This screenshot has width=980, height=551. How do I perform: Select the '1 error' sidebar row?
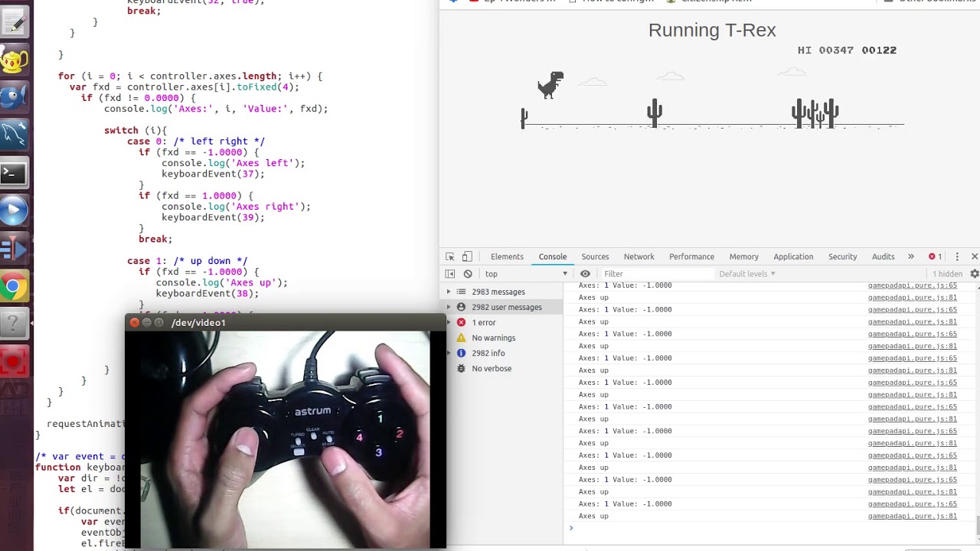[502, 322]
